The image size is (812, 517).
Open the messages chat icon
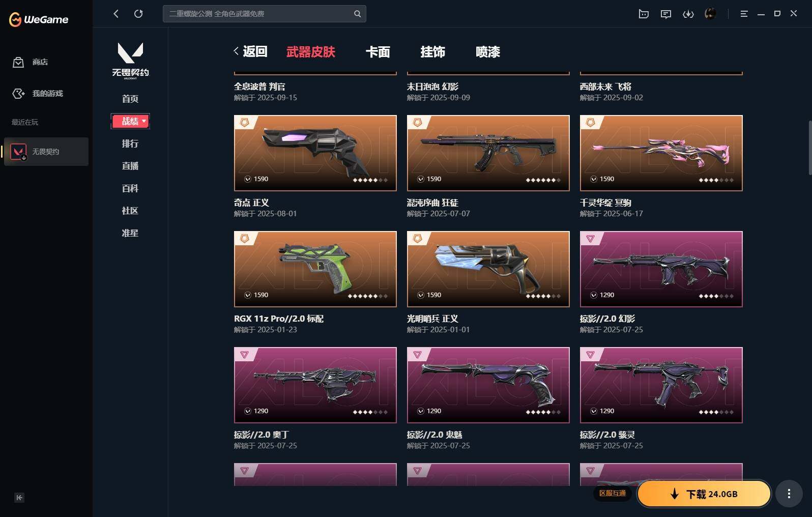point(665,14)
